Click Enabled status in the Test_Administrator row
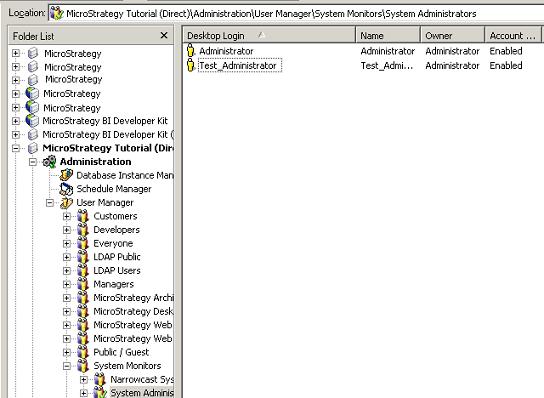 [x=506, y=65]
